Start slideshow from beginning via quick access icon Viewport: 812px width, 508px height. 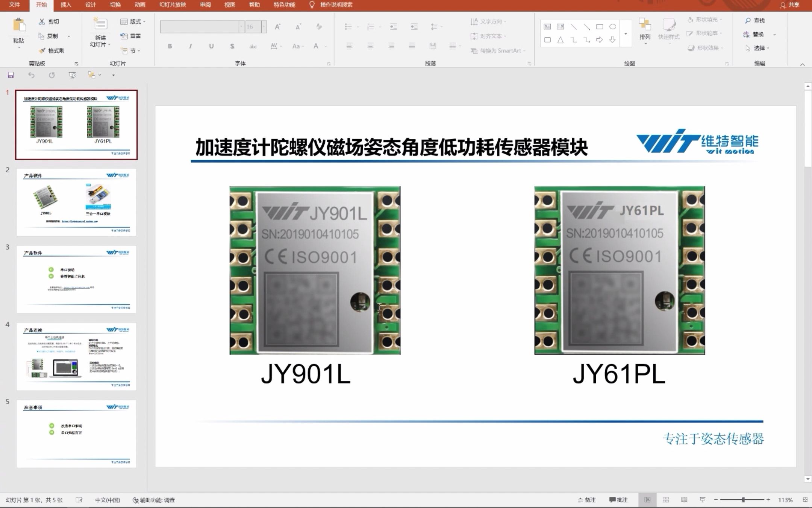point(72,75)
